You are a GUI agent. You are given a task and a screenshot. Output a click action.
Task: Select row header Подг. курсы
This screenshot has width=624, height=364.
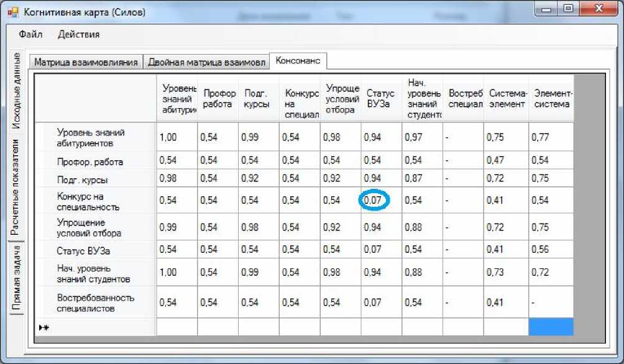point(93,180)
